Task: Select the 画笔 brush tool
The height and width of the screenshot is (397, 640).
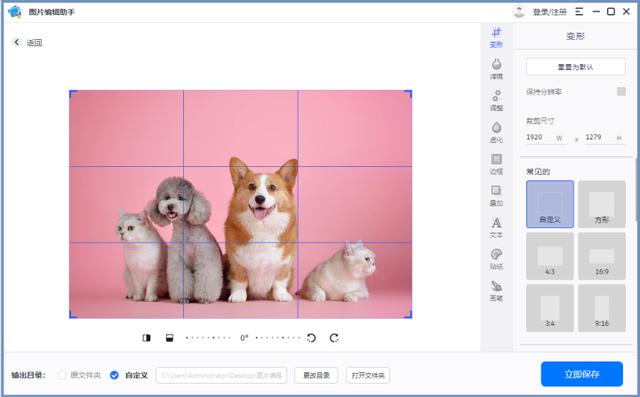Action: [496, 291]
